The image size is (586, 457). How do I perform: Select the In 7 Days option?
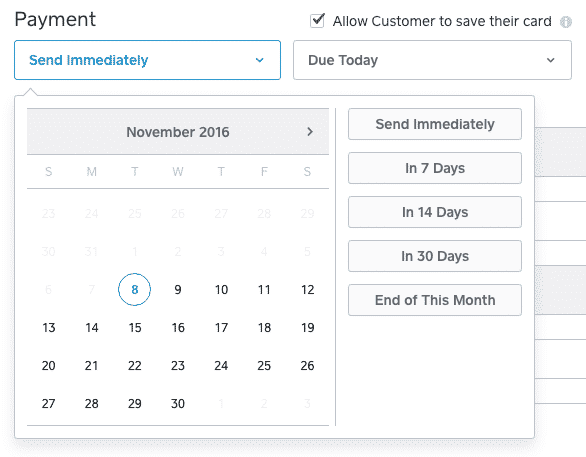pyautogui.click(x=435, y=168)
